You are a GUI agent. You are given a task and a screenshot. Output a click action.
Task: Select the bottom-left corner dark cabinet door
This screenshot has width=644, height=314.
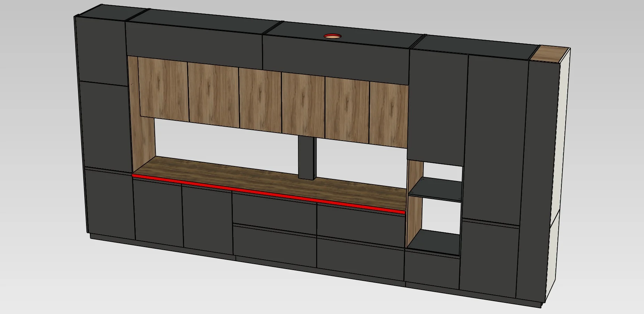coord(110,204)
